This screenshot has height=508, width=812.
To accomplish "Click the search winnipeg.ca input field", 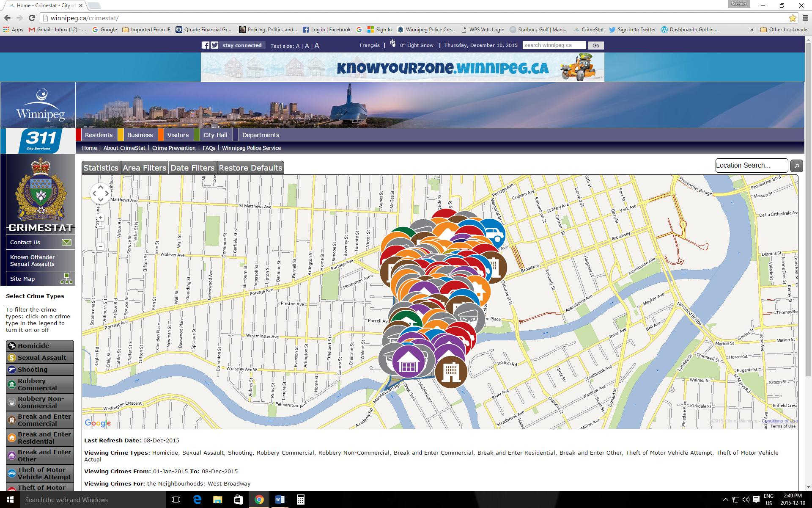I will coord(554,45).
